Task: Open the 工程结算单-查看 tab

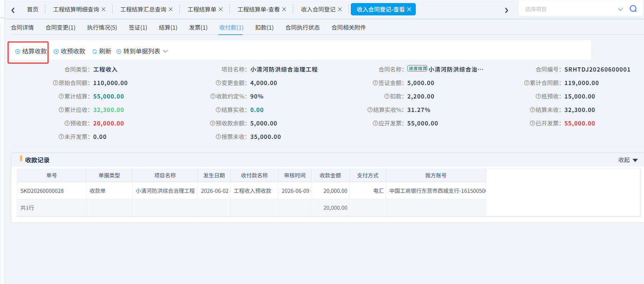Action: point(259,9)
